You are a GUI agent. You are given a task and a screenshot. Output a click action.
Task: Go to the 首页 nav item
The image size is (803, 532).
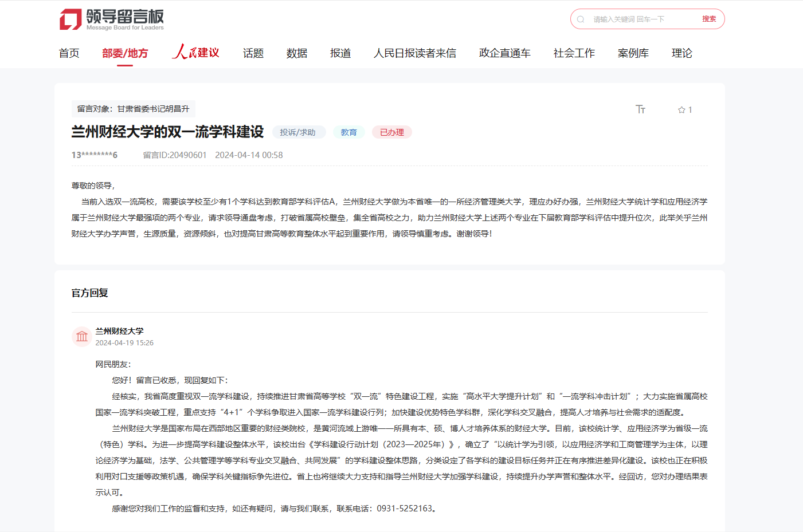pos(69,53)
